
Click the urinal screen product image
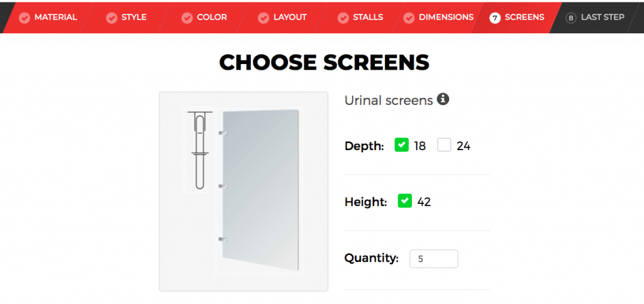coord(243,191)
